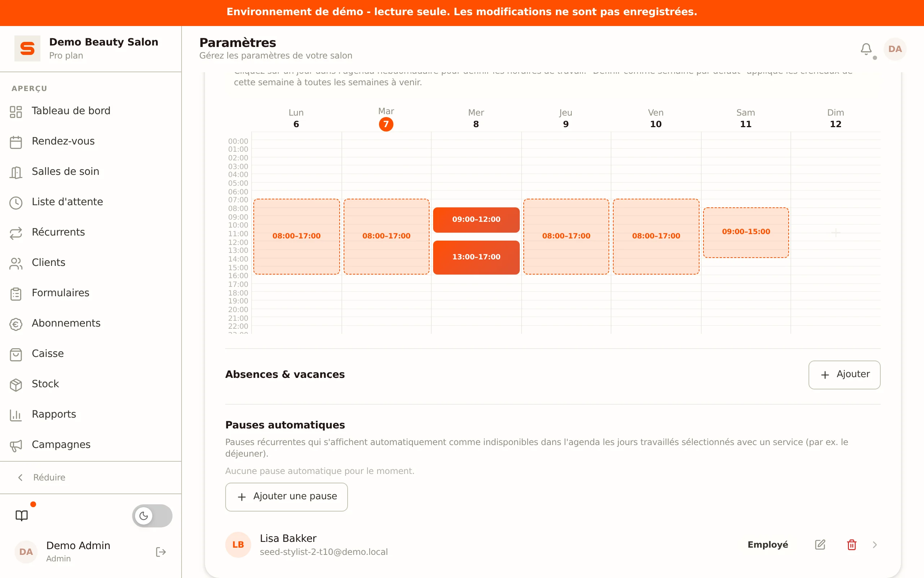Go to Tableau de bord

click(71, 111)
